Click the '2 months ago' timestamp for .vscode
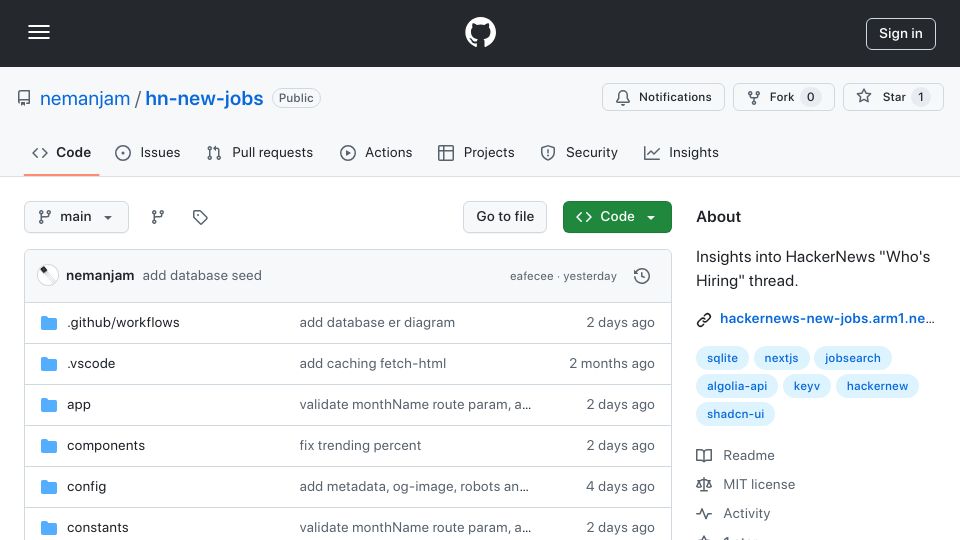Image resolution: width=960 pixels, height=540 pixels. click(x=612, y=364)
